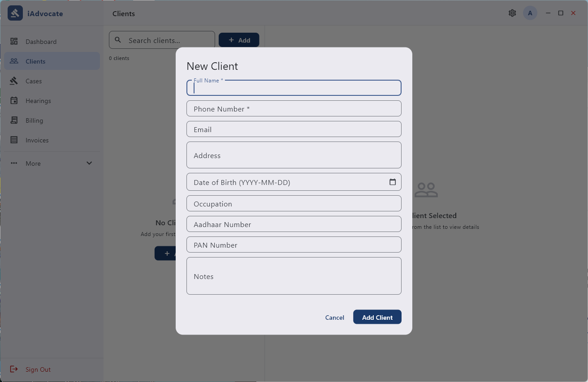Click the Clients people icon in sidebar

click(x=14, y=61)
